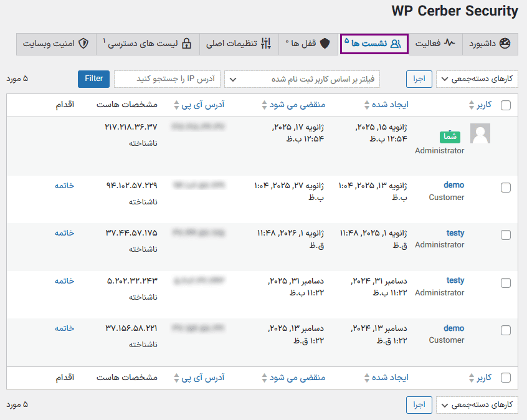Open testy user link dated ژانویه ۱
527x420 pixels.
click(455, 232)
